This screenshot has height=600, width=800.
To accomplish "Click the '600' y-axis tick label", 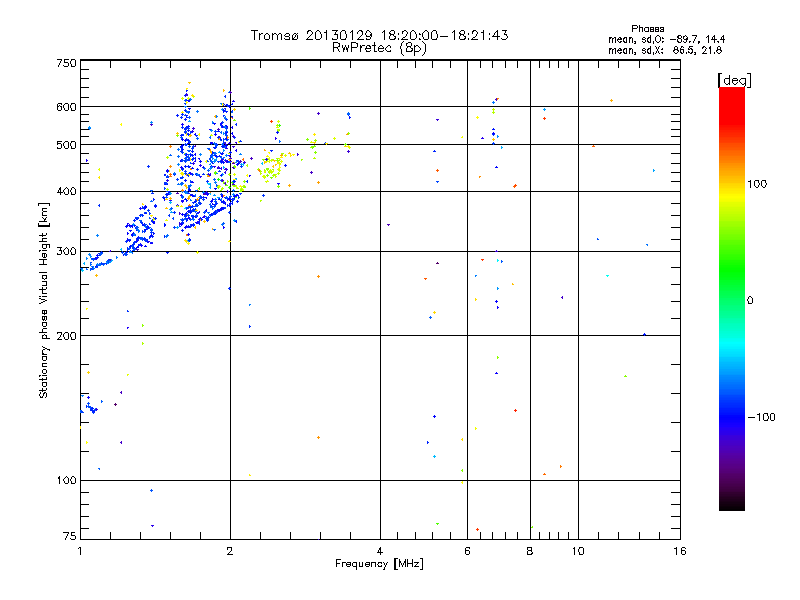I will click(66, 107).
